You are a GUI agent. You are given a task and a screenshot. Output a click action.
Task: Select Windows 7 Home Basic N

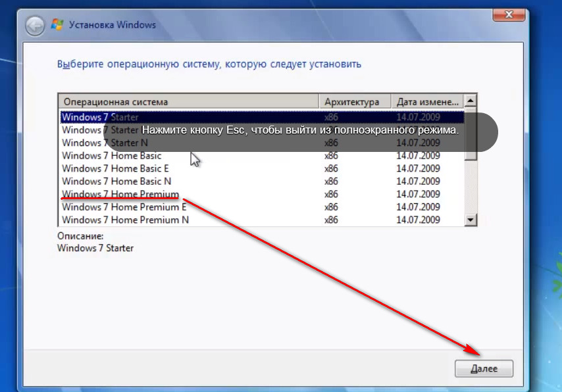pyautogui.click(x=116, y=181)
